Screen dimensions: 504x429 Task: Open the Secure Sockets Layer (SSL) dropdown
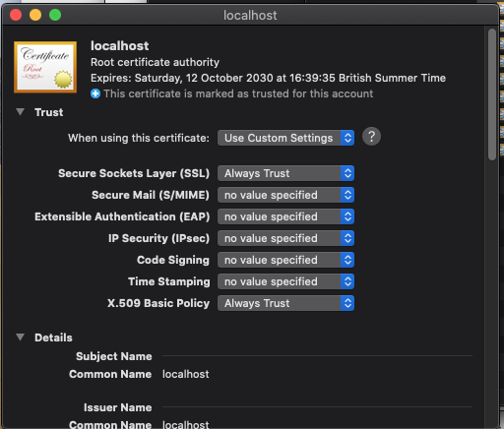pos(285,173)
